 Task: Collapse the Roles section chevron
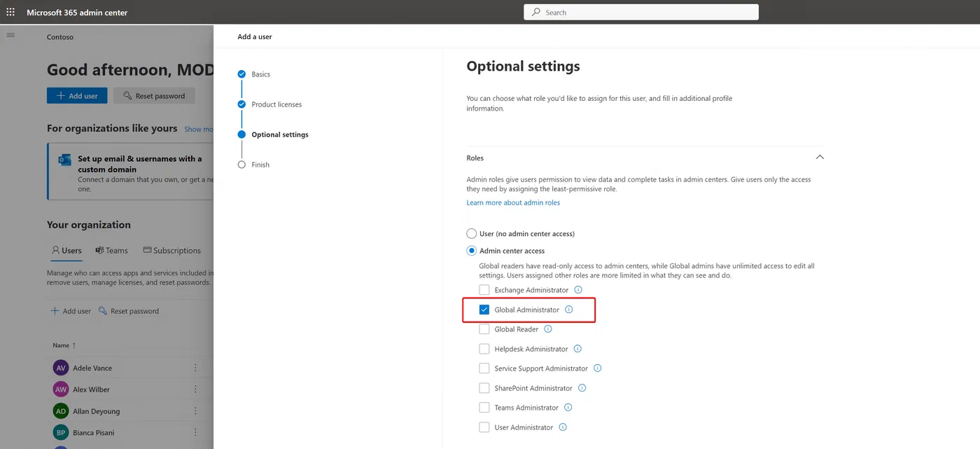click(820, 158)
